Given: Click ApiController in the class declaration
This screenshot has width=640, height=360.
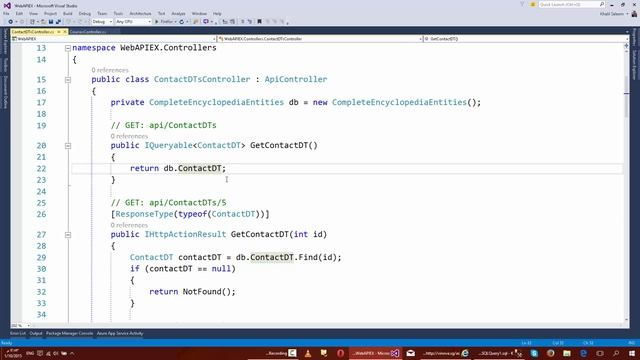Looking at the screenshot, I should click(x=296, y=79).
